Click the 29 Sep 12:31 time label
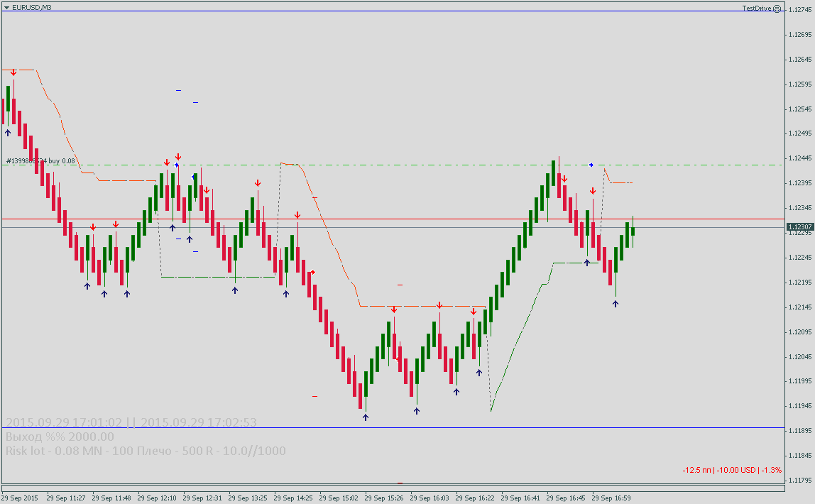The width and height of the screenshot is (815, 504). click(202, 498)
